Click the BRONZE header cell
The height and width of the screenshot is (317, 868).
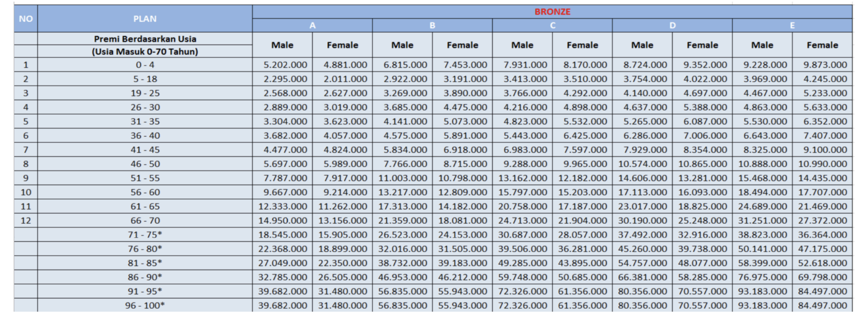552,11
